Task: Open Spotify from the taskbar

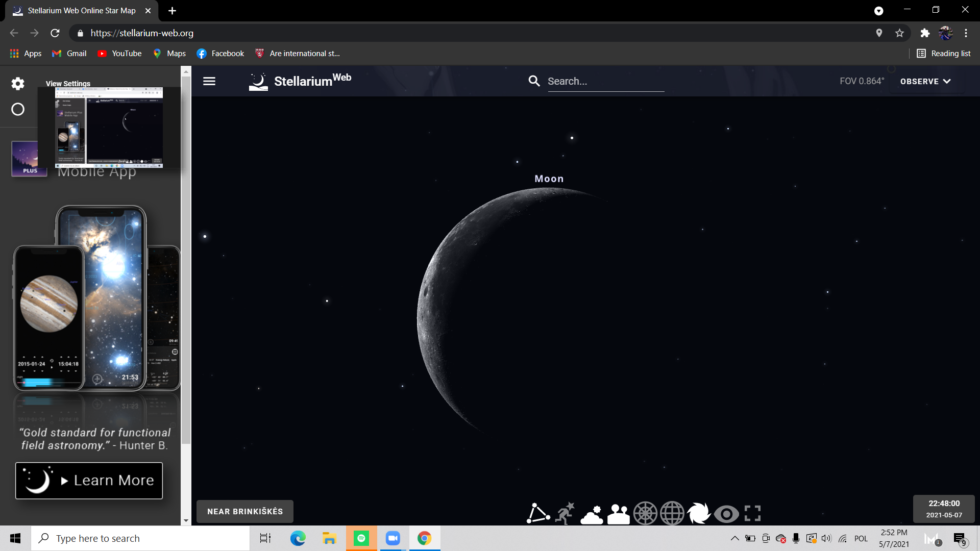Action: (x=361, y=538)
